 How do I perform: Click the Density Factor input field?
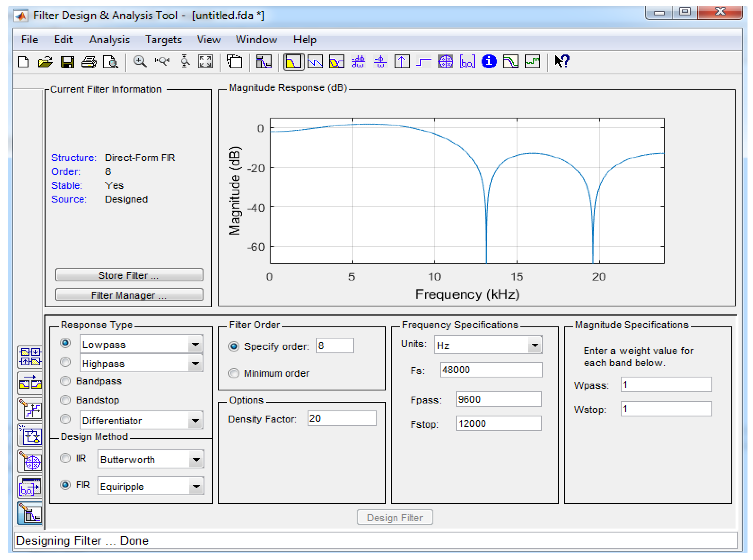[342, 418]
